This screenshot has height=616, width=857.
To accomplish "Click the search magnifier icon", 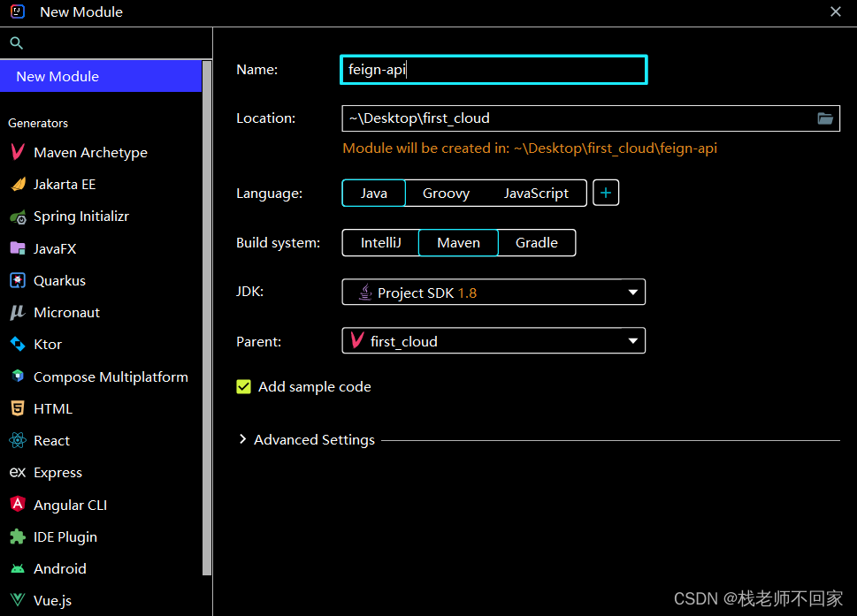I will [17, 42].
